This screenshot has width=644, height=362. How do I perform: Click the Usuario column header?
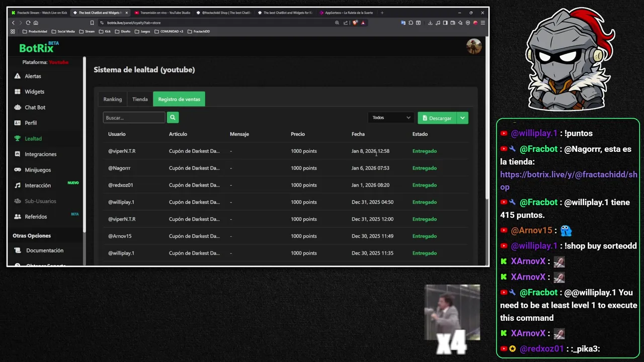pyautogui.click(x=117, y=134)
